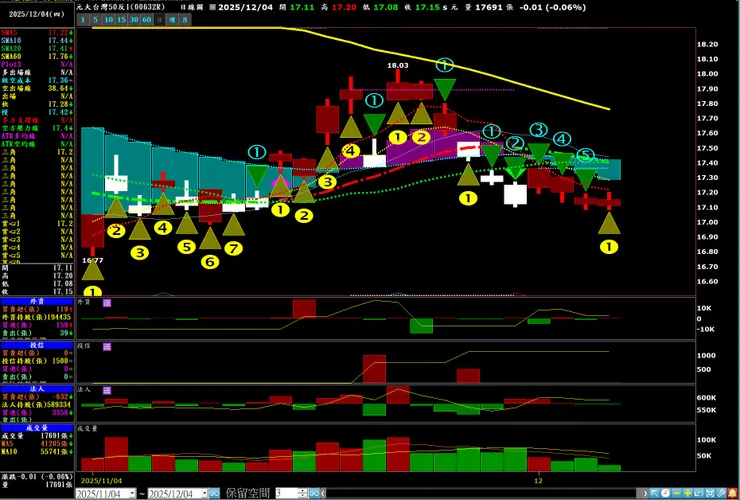Click the MA10 55741張 volume row
740x500 pixels.
click(x=37, y=452)
